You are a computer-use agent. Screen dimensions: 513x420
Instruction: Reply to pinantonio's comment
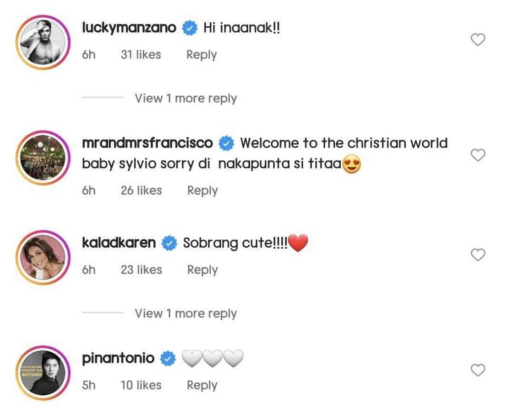pyautogui.click(x=202, y=386)
